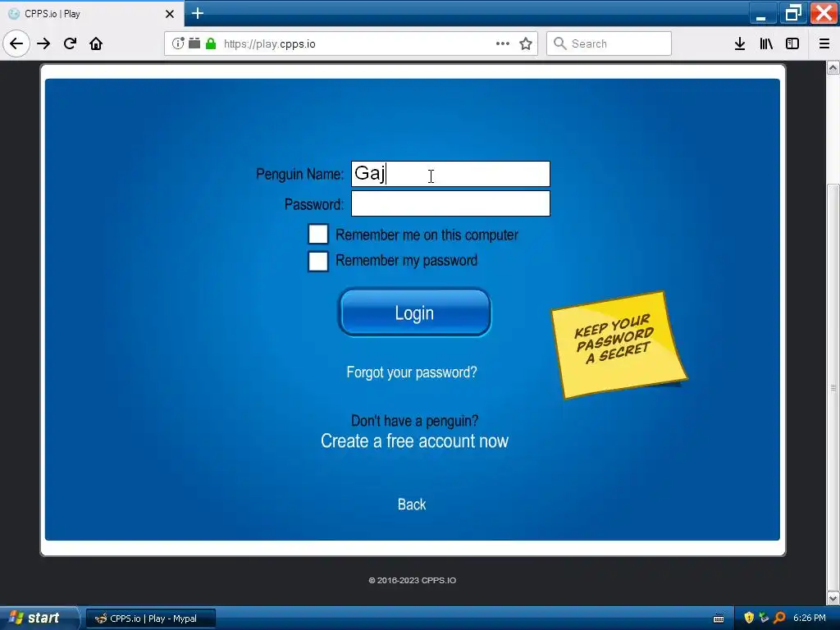The width and height of the screenshot is (840, 630).
Task: Focus the browser Search field
Action: [609, 43]
